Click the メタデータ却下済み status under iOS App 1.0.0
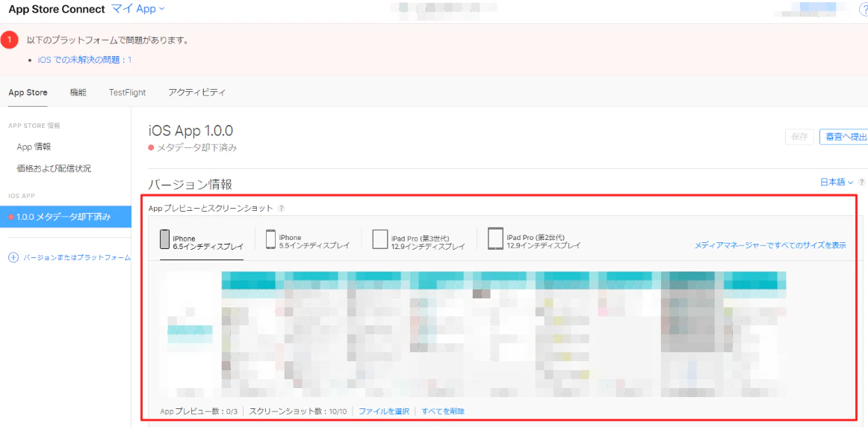The image size is (868, 427). click(197, 148)
